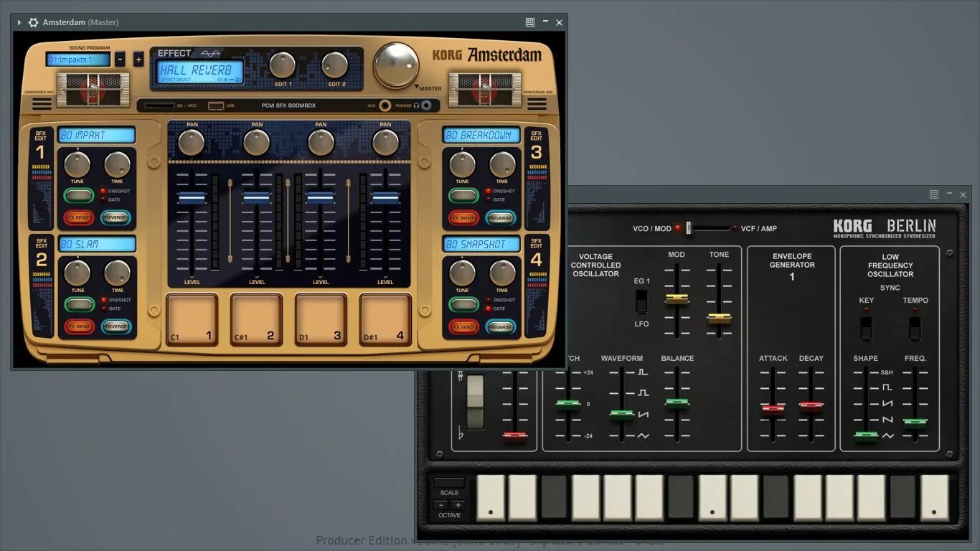This screenshot has height=551, width=980.
Task: Open Amsterdam plugin gear settings icon
Action: pyautogui.click(x=33, y=22)
